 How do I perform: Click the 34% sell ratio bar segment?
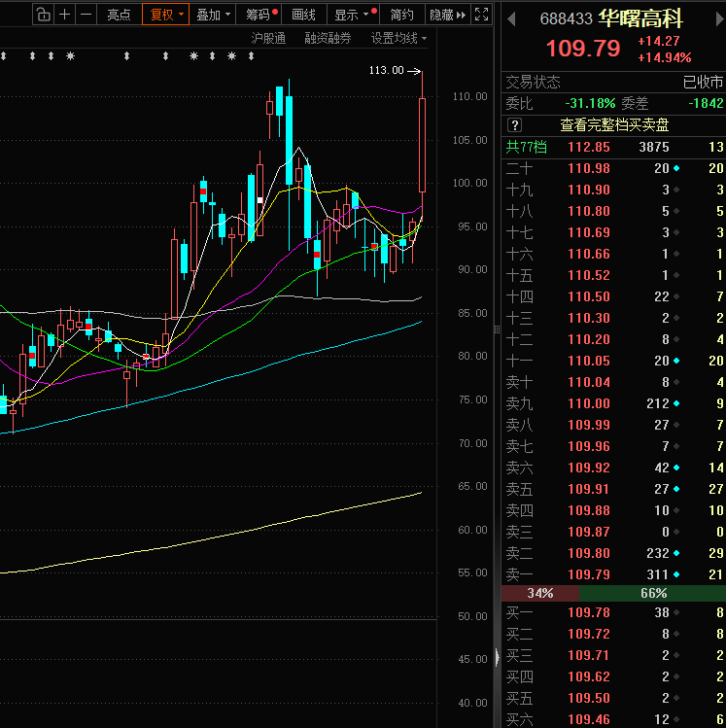[x=539, y=593]
